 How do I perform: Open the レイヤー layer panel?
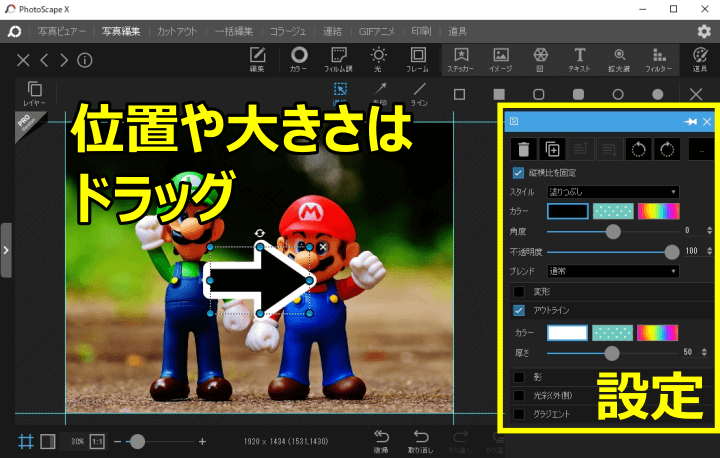click(x=34, y=93)
